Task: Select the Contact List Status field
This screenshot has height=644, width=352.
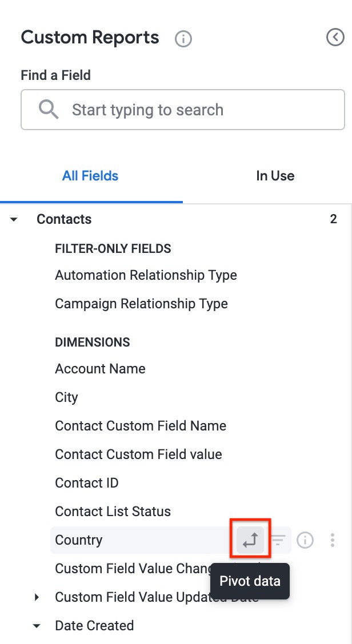Action: coord(113,512)
